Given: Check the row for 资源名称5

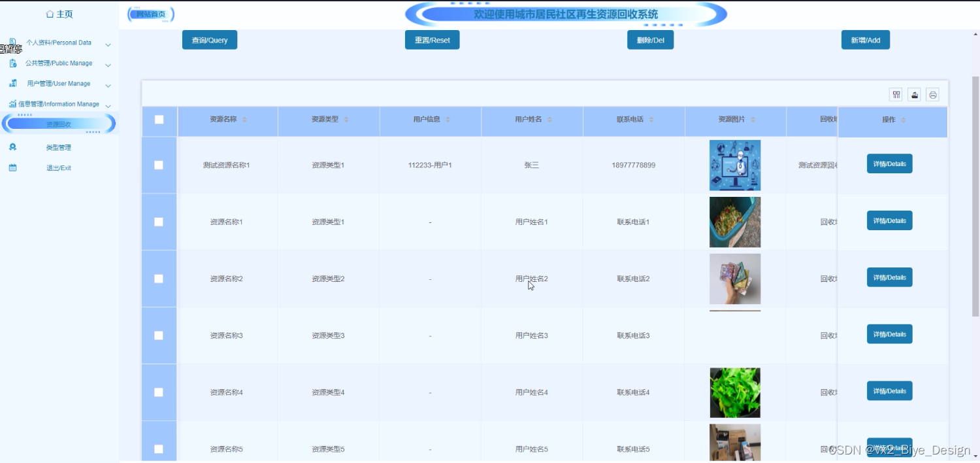Looking at the screenshot, I should (x=159, y=449).
